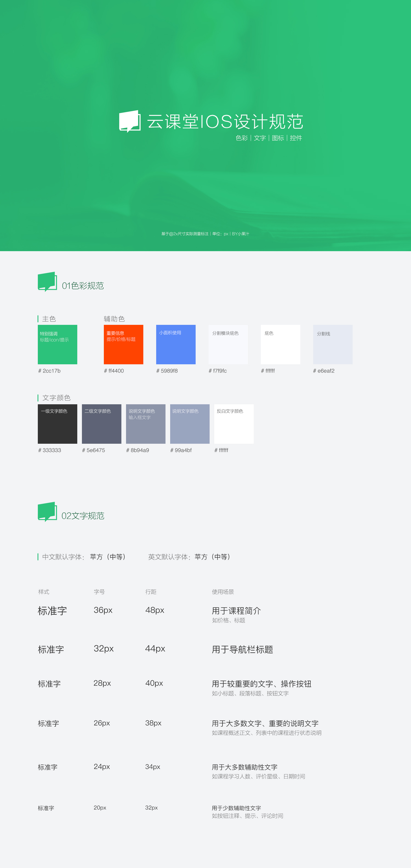This screenshot has height=868, width=411.
Task: Select the green 2cc17b main color swatch
Action: (x=57, y=344)
